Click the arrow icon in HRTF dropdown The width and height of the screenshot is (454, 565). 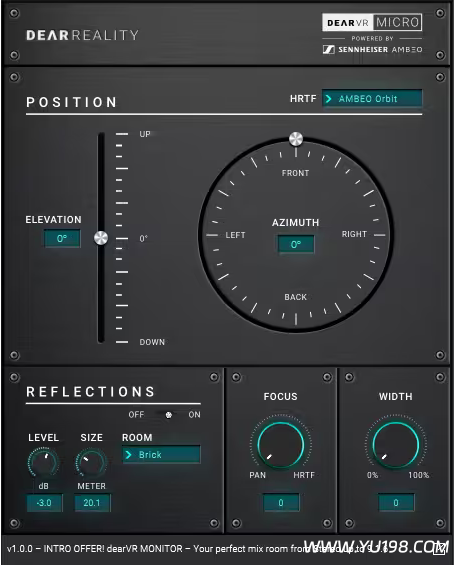click(328, 99)
